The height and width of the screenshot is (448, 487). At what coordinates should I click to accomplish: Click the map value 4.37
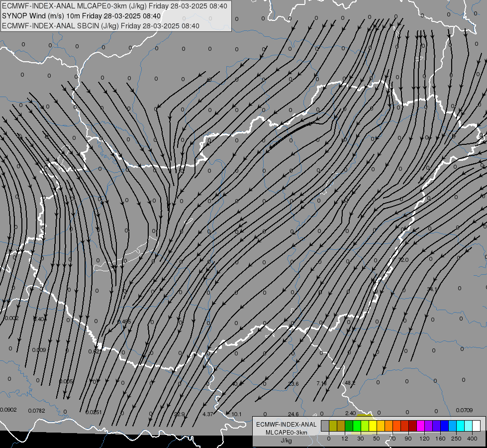208,414
